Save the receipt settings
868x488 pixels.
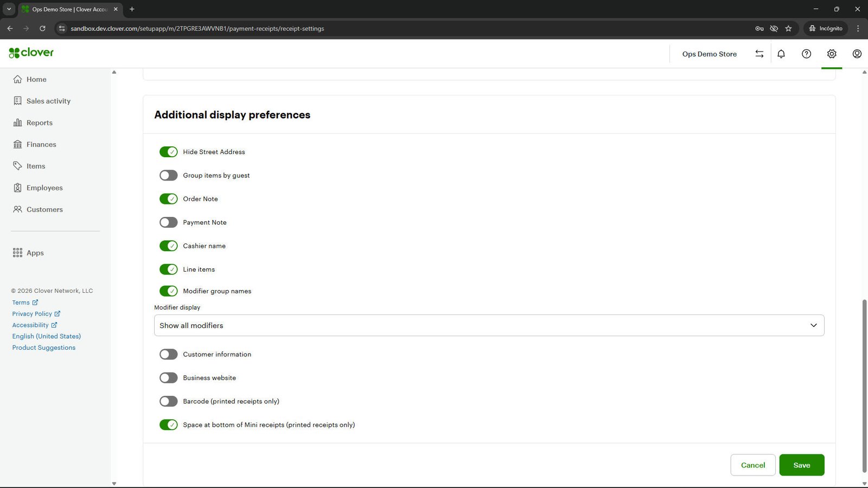click(x=802, y=465)
